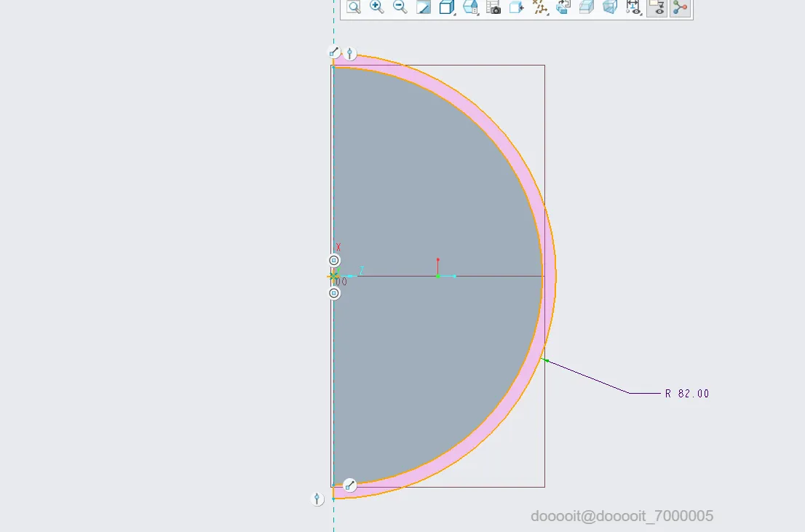Open the saved orientations dropdown
805x532 pixels.
pos(471,7)
